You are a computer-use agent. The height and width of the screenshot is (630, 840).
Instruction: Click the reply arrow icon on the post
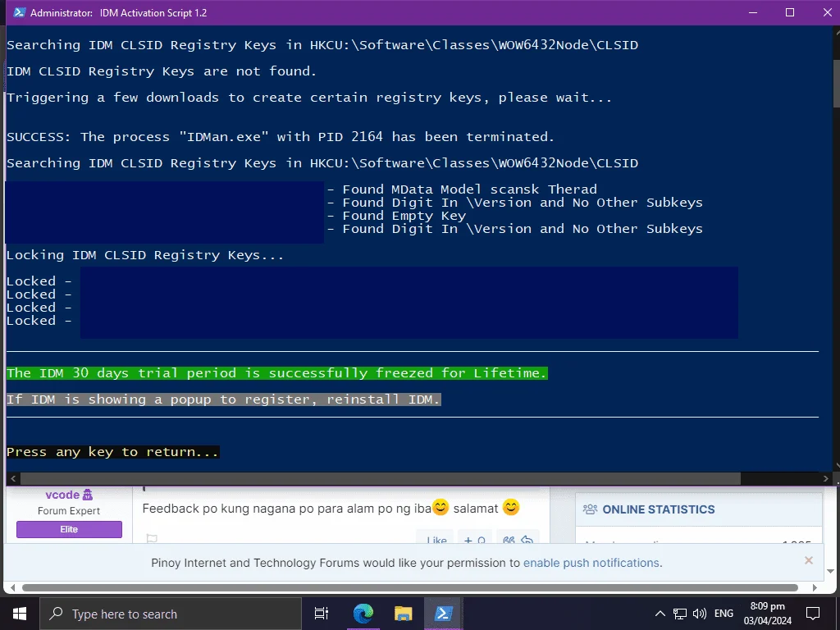point(527,539)
